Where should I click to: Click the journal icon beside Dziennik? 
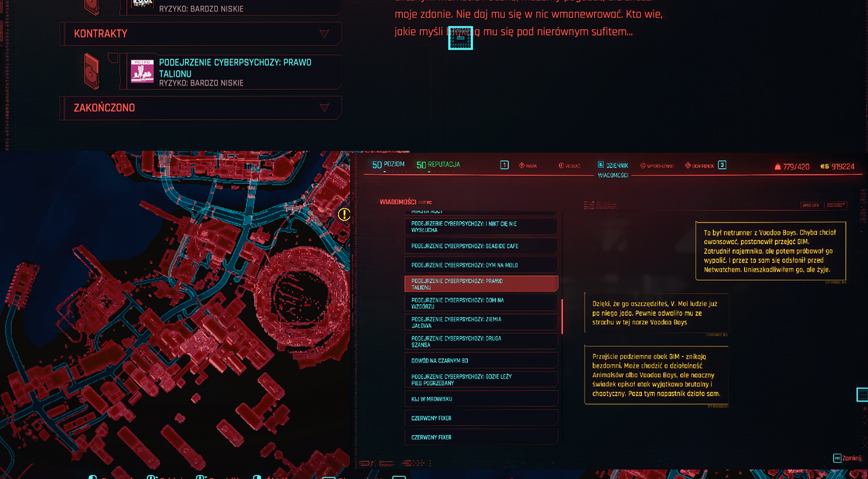pos(601,165)
